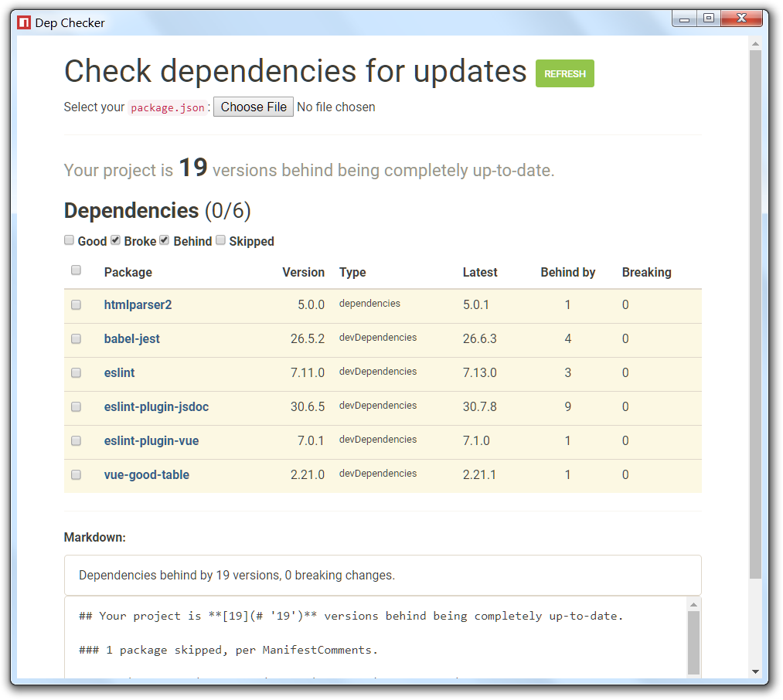Image resolution: width=783 pixels, height=700 pixels.
Task: Click the markdown box scrollbar thumb
Action: tap(693, 643)
